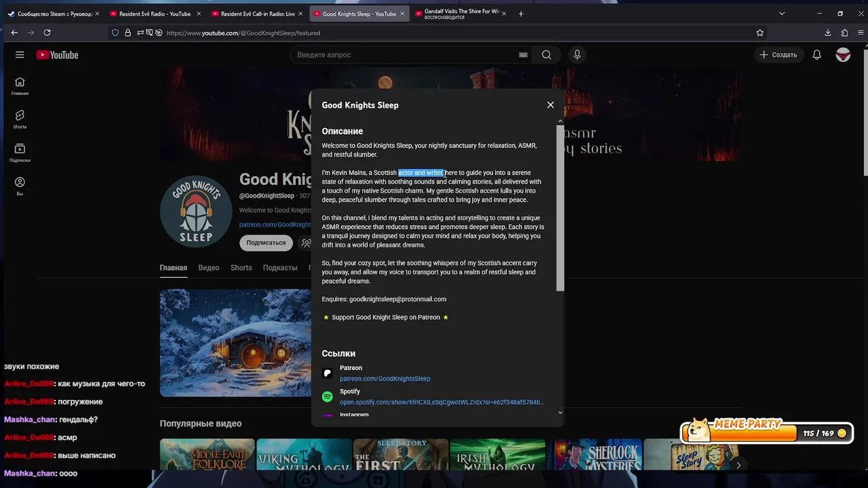868x488 pixels.
Task: Click the dialog scrollbar down arrow
Action: (x=560, y=412)
